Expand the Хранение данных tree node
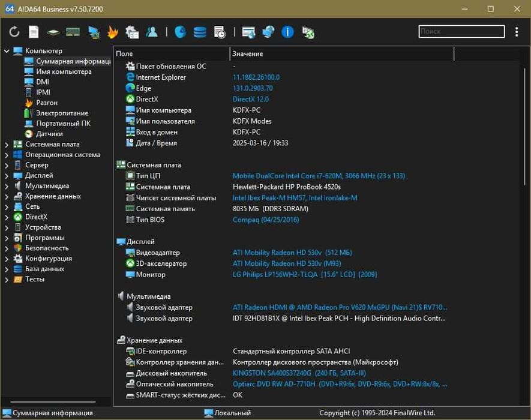 pos(7,196)
